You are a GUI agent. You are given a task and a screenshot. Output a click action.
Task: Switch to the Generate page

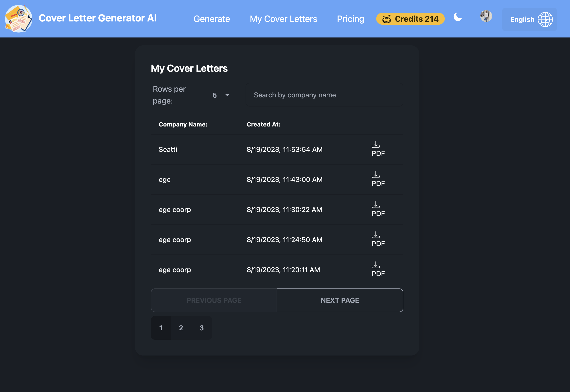click(212, 19)
